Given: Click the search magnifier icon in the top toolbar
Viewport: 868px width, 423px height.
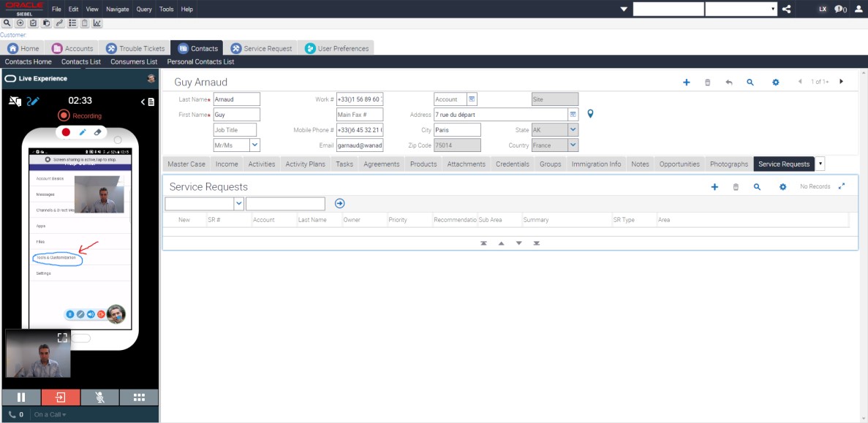Looking at the screenshot, I should pyautogui.click(x=7, y=23).
